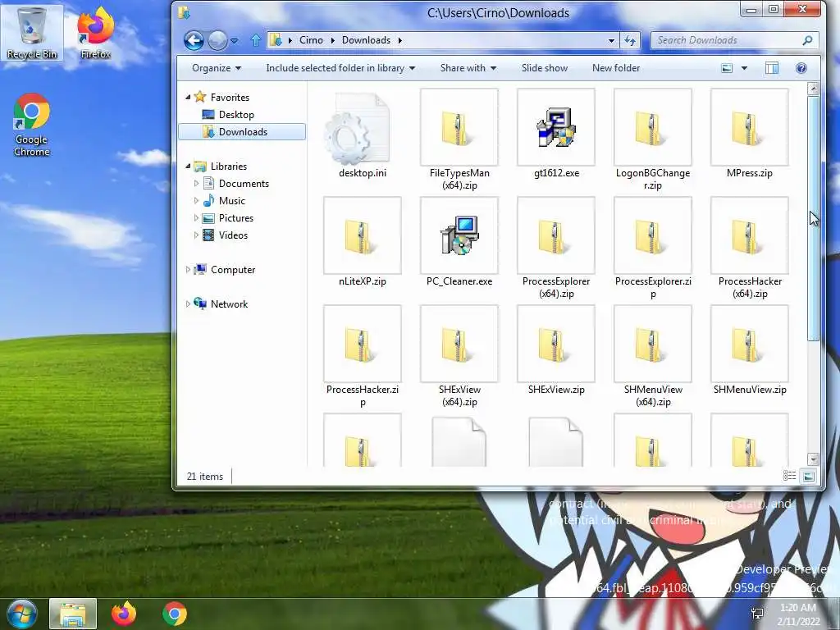Image resolution: width=840 pixels, height=630 pixels.
Task: Switch to large thumbnails view in status bar
Action: [x=808, y=476]
